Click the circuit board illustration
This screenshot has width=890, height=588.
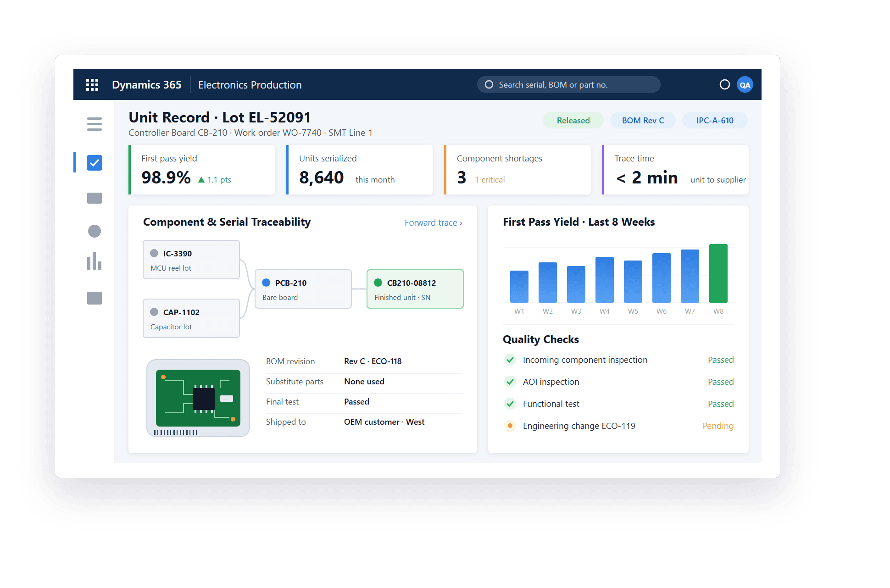click(x=198, y=398)
